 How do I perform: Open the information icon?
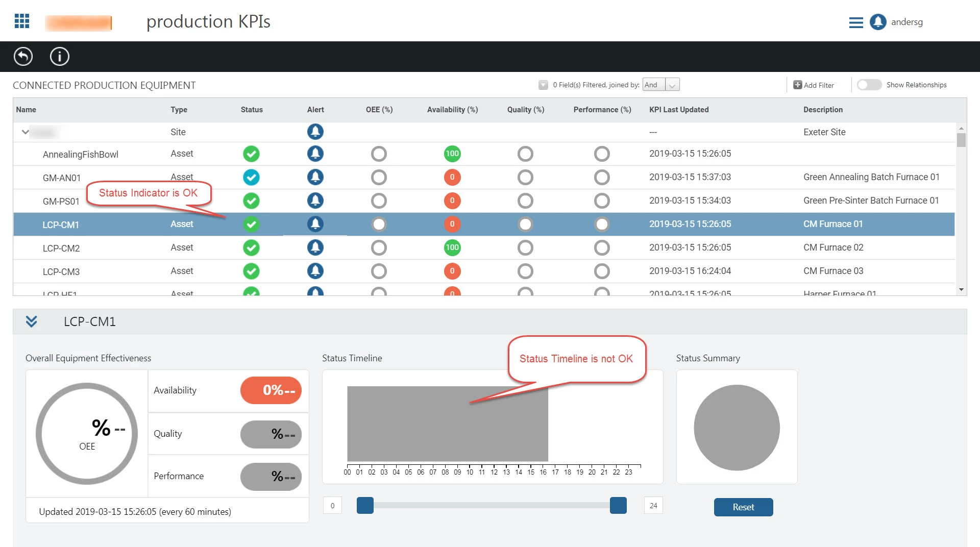click(60, 56)
